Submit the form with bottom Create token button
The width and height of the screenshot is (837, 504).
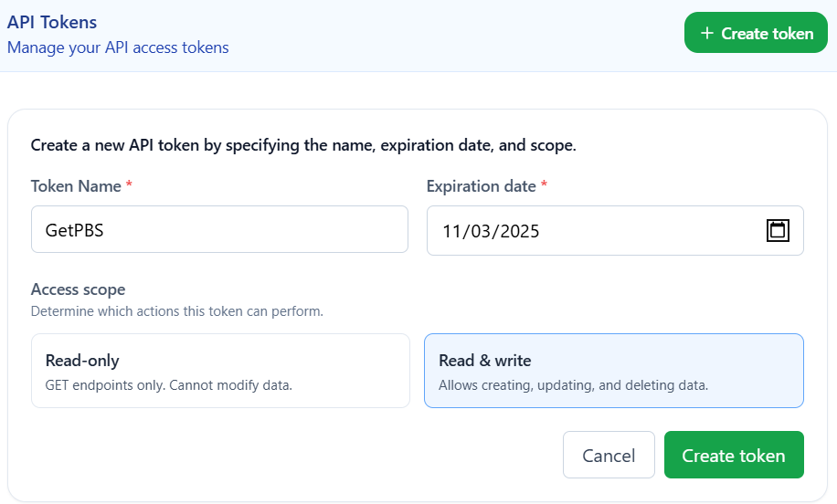tap(734, 456)
